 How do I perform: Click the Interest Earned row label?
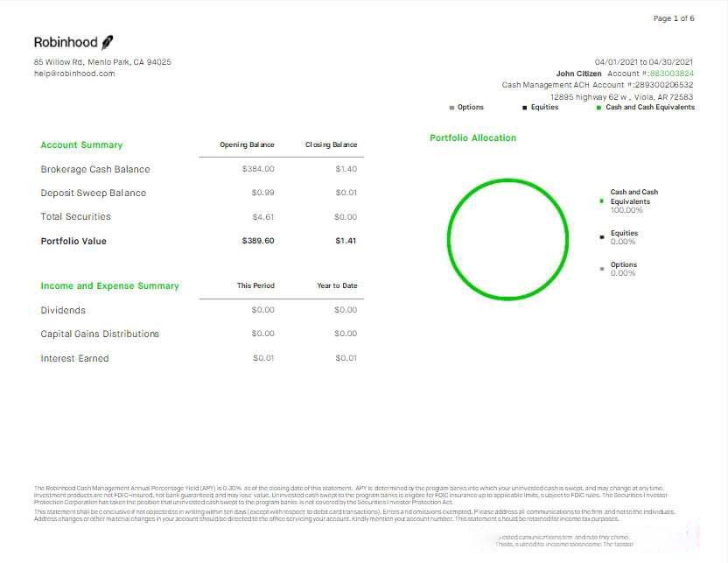pos(74,358)
